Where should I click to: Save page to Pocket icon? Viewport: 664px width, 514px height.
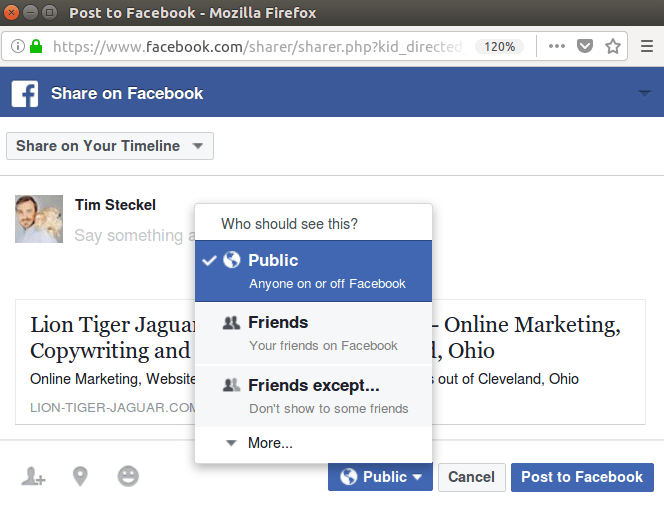[x=585, y=46]
